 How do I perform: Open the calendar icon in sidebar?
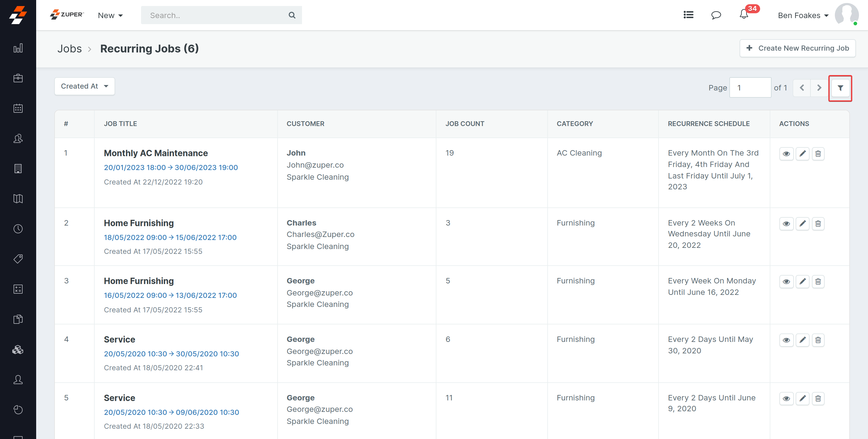coord(18,108)
